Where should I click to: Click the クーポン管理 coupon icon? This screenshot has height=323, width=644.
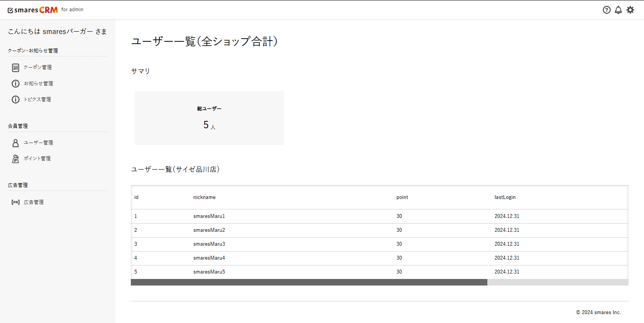15,68
